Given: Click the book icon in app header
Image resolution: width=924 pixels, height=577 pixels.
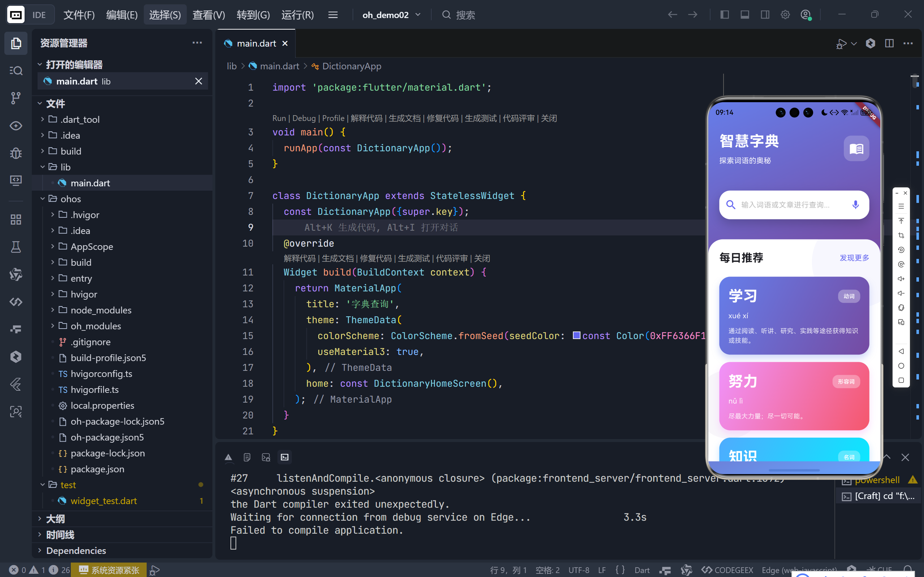Looking at the screenshot, I should click(x=856, y=148).
